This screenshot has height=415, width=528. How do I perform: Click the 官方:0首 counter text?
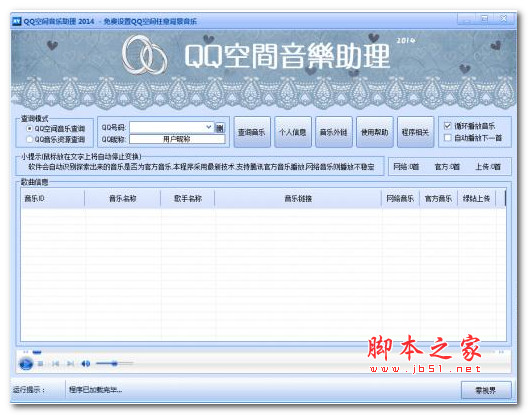click(447, 166)
